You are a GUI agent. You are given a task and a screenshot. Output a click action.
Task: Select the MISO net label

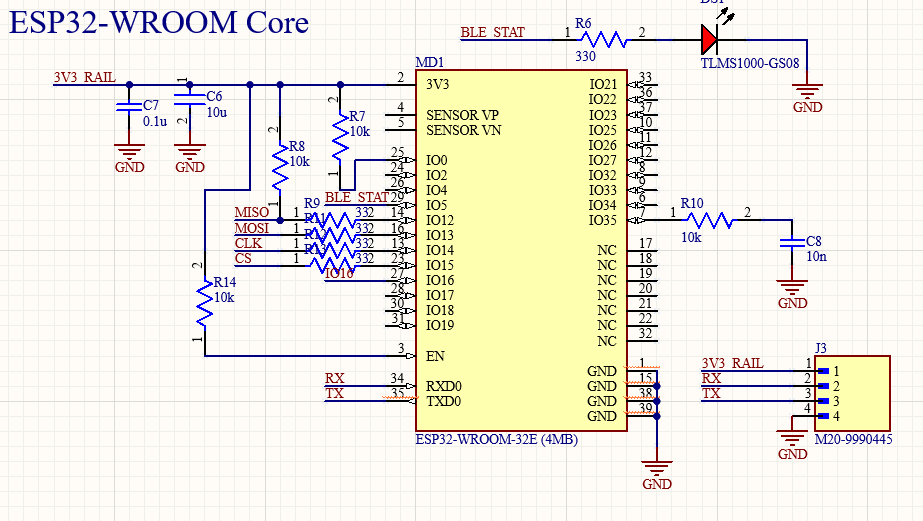click(x=251, y=213)
